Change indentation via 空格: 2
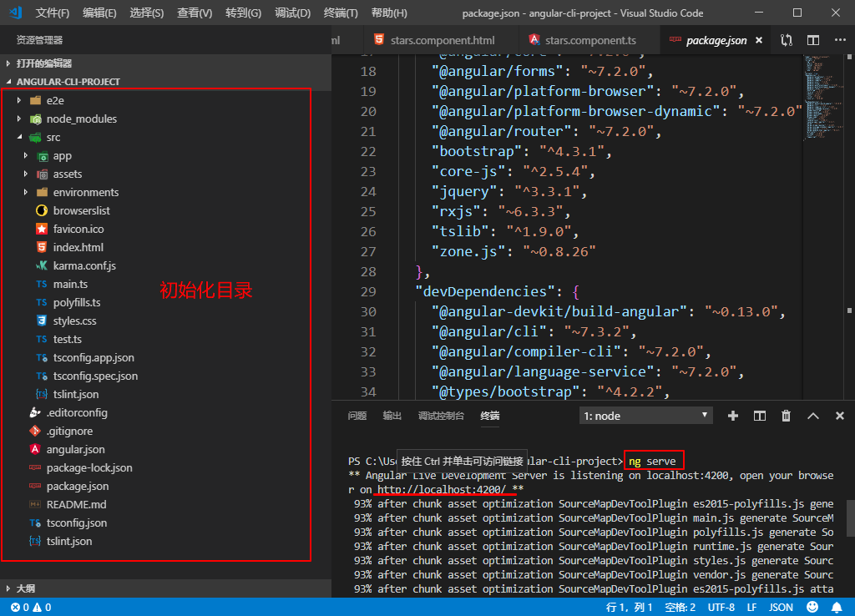The image size is (855, 616). (x=680, y=608)
